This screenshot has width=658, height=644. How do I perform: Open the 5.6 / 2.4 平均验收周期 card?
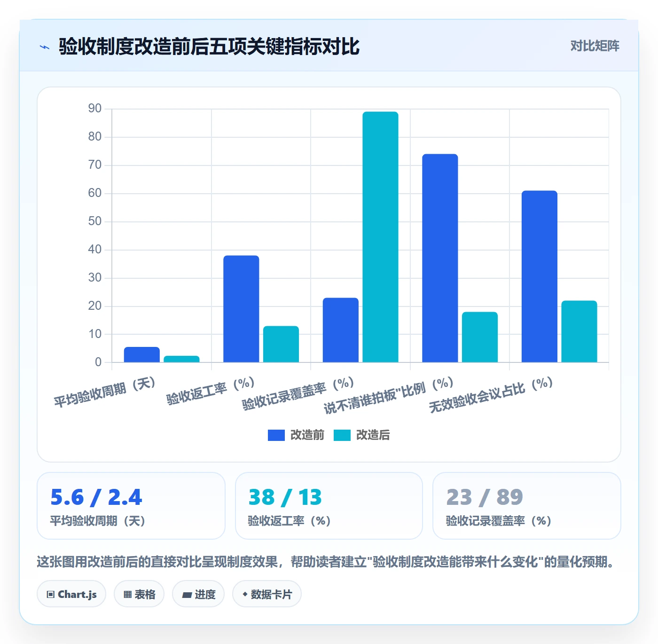pos(131,506)
